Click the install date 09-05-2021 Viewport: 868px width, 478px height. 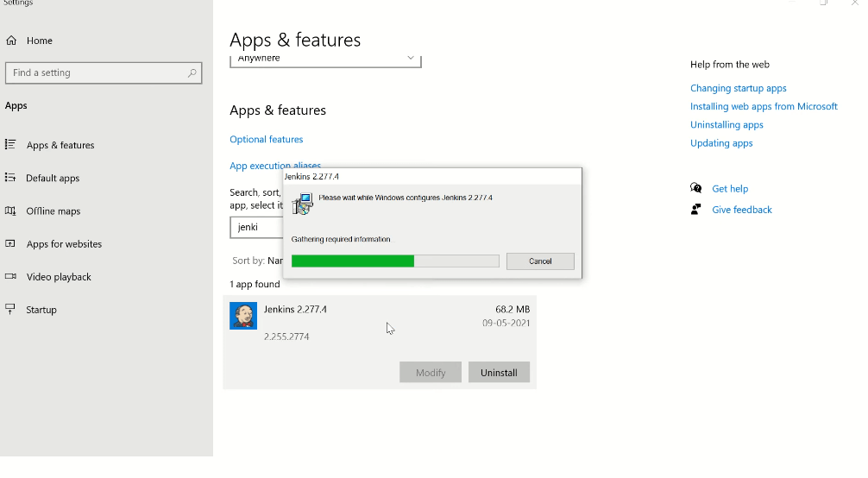click(506, 323)
